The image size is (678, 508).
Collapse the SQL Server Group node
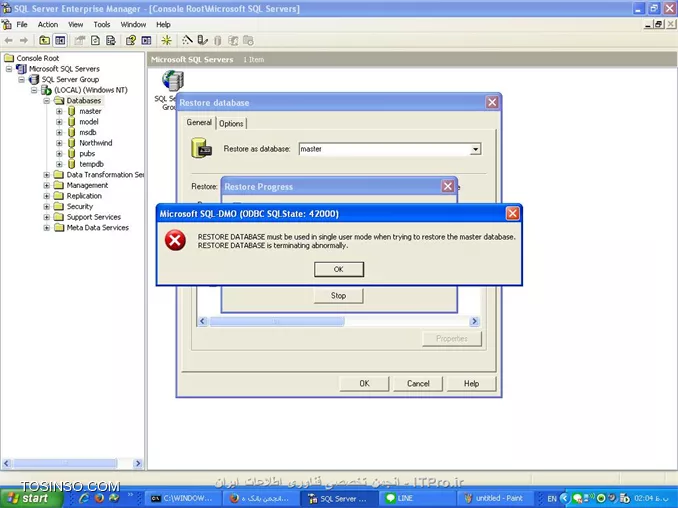coord(21,80)
